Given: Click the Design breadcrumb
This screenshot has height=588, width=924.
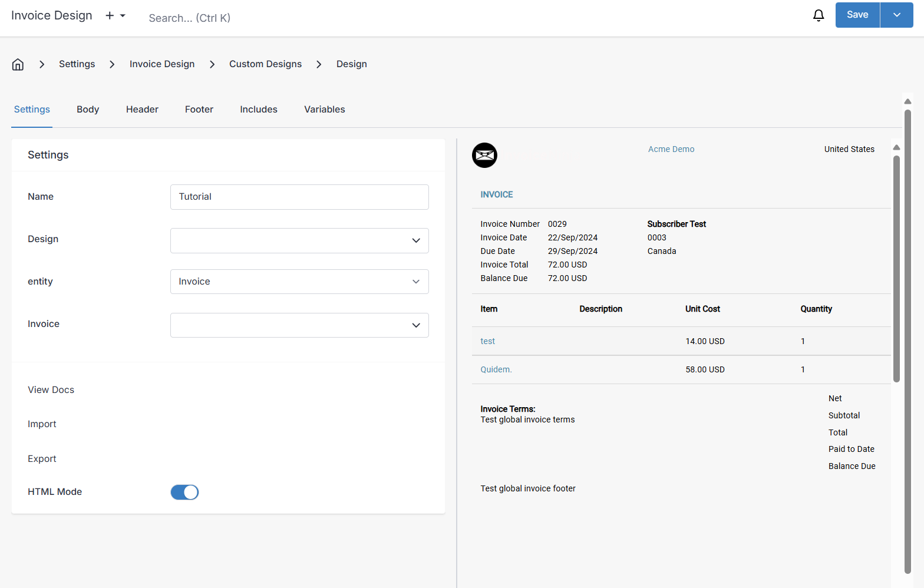Looking at the screenshot, I should [x=352, y=64].
